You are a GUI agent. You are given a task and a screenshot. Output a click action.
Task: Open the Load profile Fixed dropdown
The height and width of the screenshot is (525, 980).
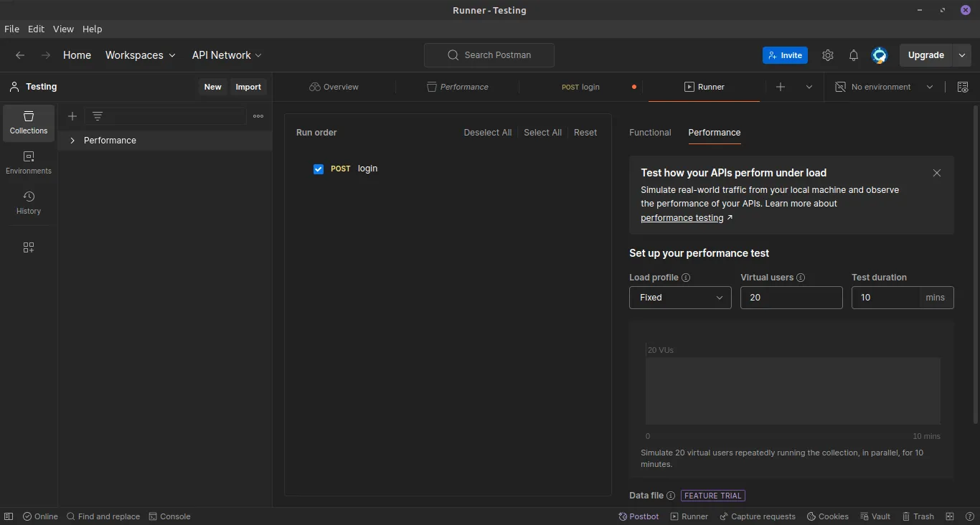click(x=679, y=298)
